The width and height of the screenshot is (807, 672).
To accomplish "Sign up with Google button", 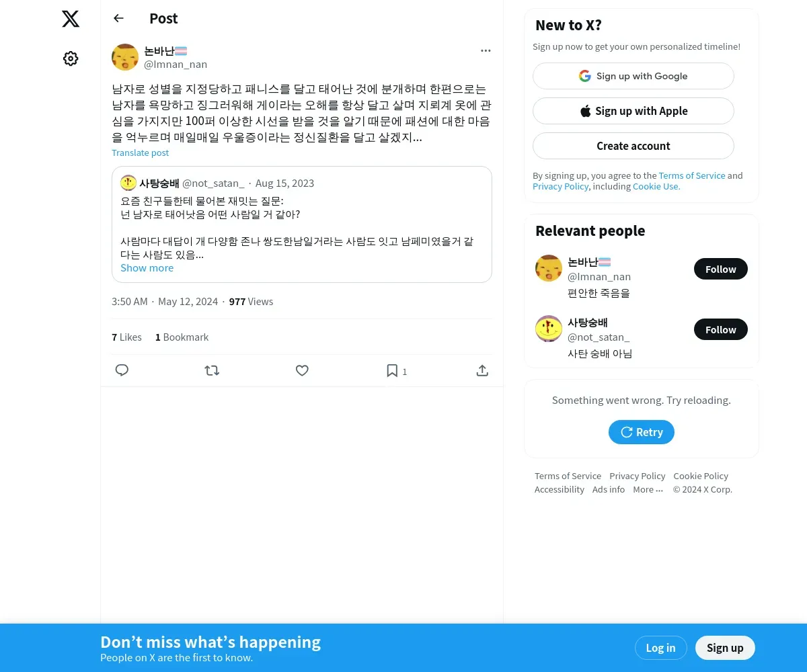I will point(633,76).
